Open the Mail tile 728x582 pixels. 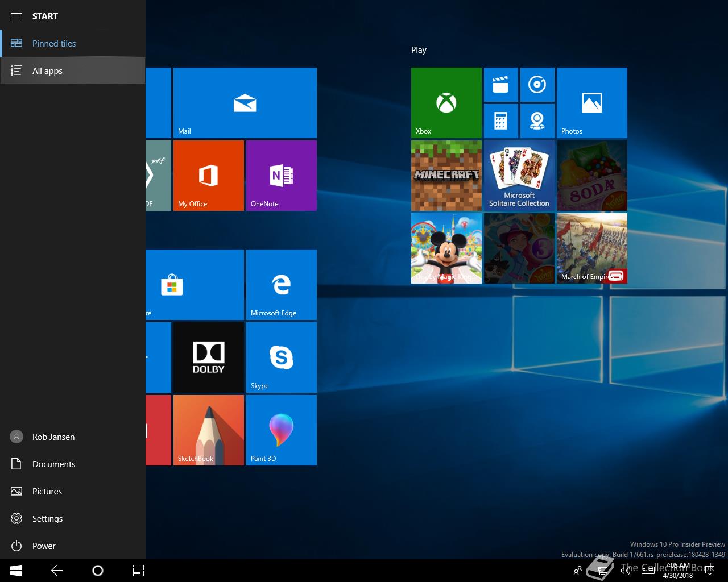point(245,103)
